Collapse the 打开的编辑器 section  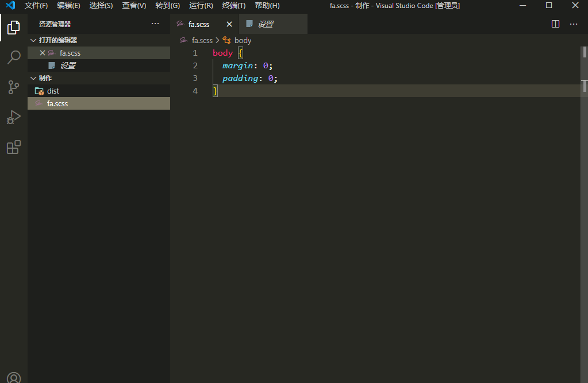[x=33, y=40]
